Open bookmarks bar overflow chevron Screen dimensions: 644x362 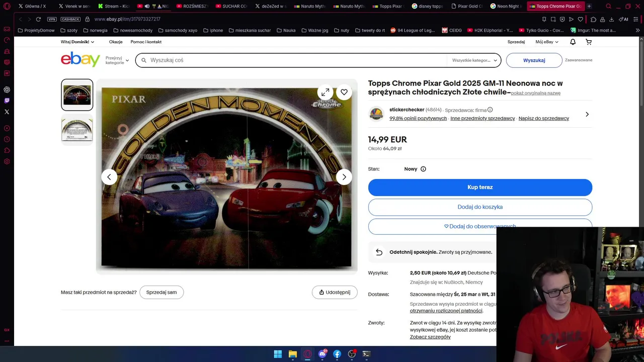coord(638,30)
